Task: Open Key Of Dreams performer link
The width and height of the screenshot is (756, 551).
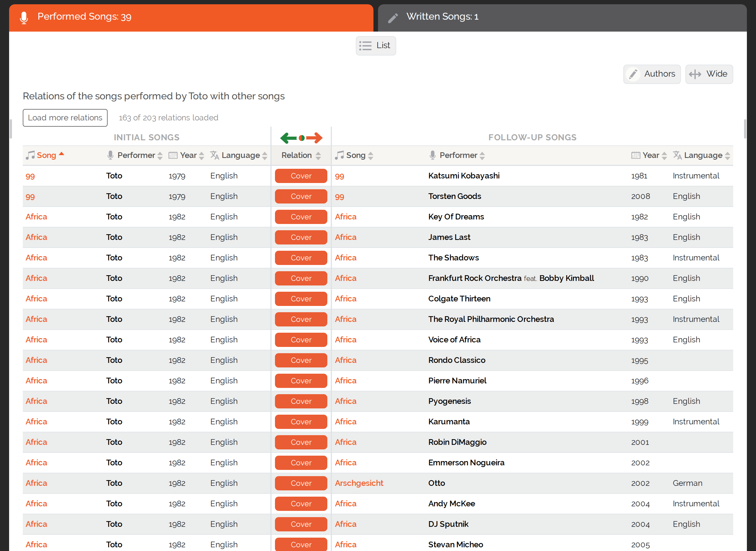Action: point(456,217)
